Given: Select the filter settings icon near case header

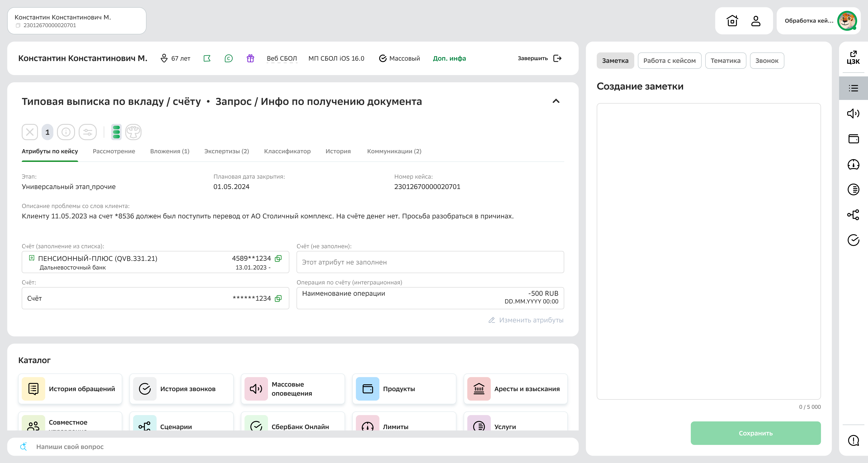Looking at the screenshot, I should tap(88, 132).
